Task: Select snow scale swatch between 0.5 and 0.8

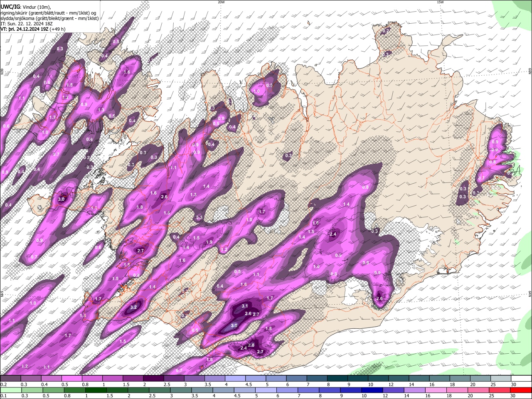Action: coord(71,379)
